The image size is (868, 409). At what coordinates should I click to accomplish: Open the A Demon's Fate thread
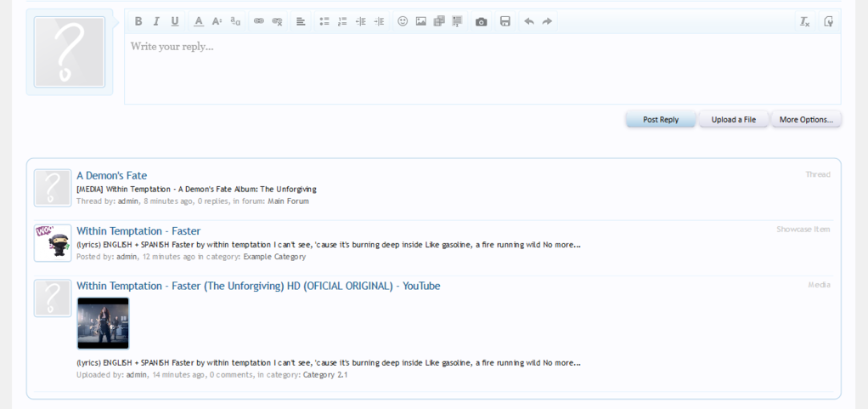tap(111, 175)
